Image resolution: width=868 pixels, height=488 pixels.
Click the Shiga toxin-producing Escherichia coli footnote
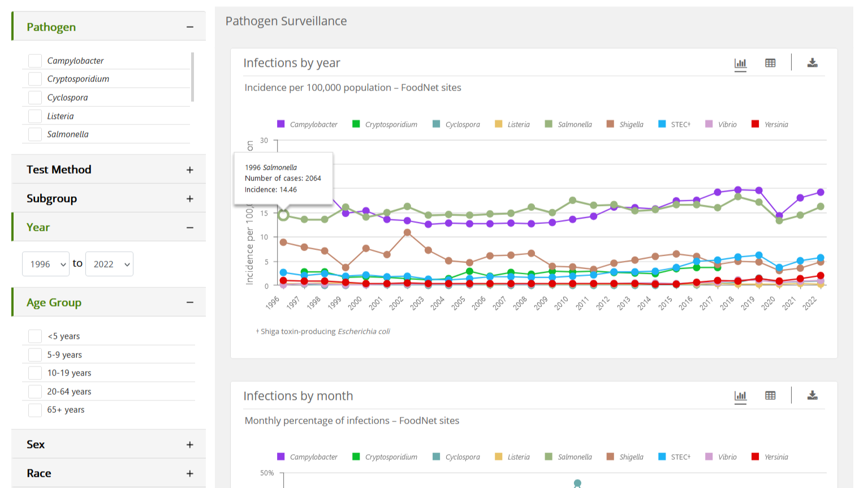coord(323,331)
